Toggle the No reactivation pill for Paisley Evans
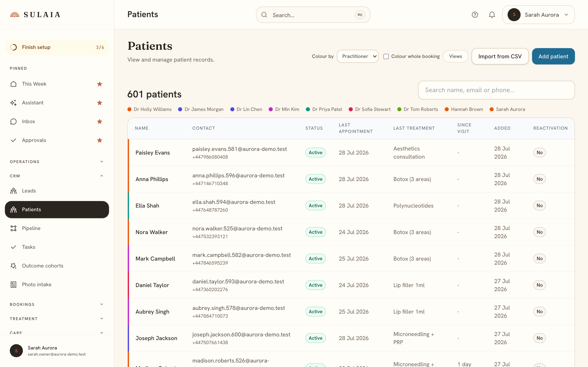Screen dimensions: 588x367 (x=539, y=153)
